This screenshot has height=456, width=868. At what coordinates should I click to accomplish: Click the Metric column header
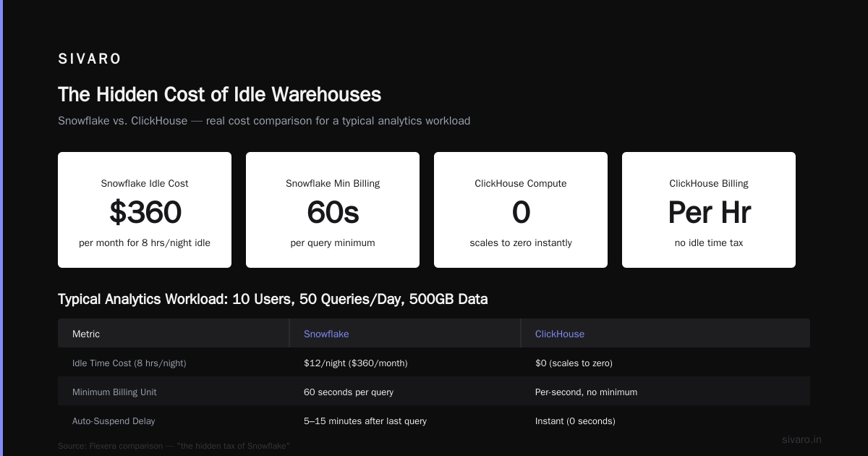pyautogui.click(x=86, y=334)
